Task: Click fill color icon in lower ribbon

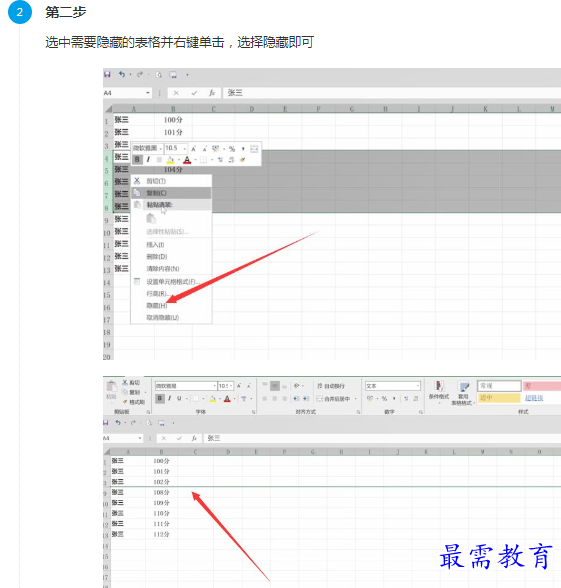Action: point(213,399)
